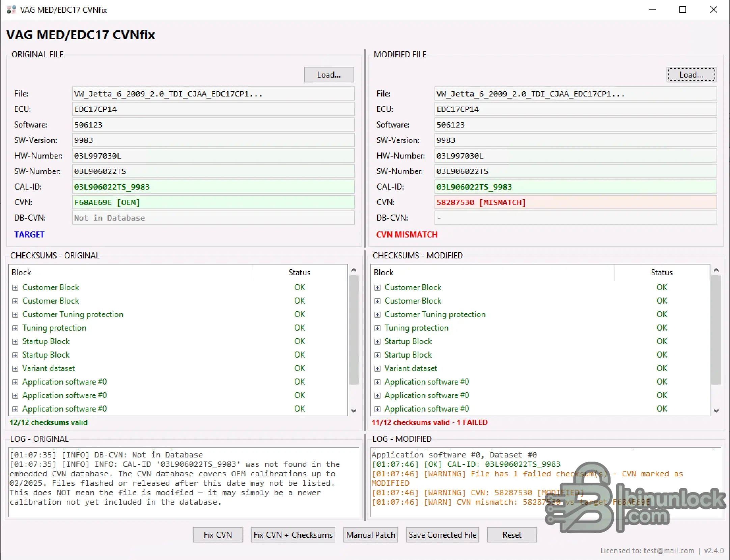
Task: Click Save Corrected File button
Action: 443,535
